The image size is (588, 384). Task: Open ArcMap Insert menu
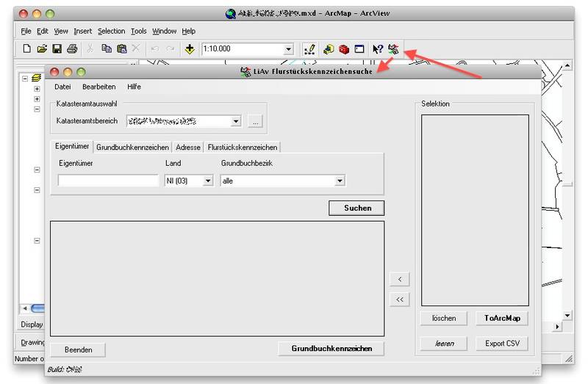(x=82, y=31)
